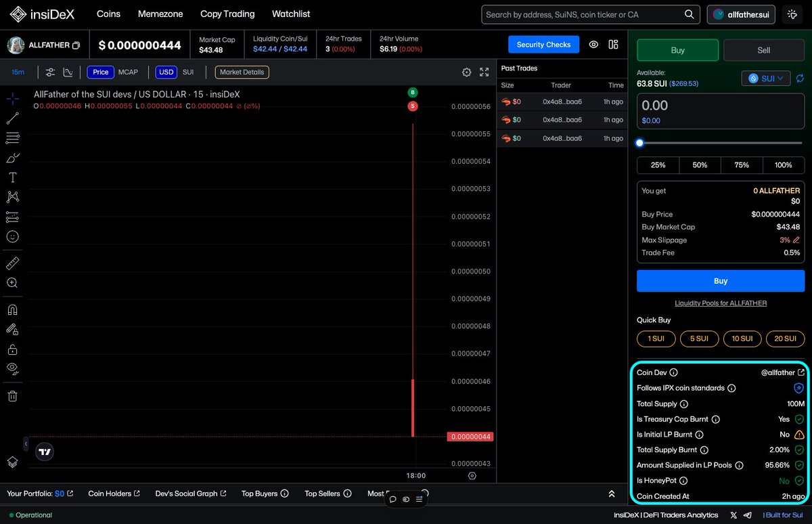Screen dimensions: 812x524
Task: Activate the zoom in tool
Action: [x=12, y=283]
